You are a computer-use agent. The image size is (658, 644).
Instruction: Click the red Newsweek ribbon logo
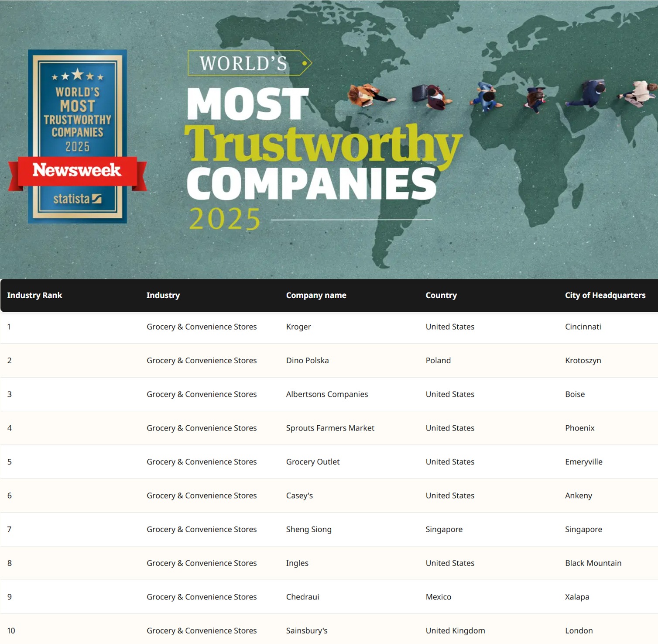point(77,170)
